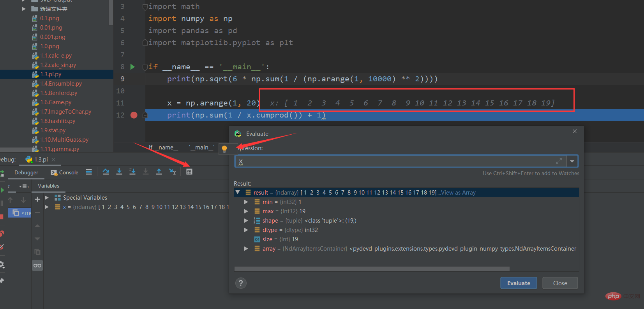
Task: Click the frame Down arrow in Frames
Action: pos(23,200)
